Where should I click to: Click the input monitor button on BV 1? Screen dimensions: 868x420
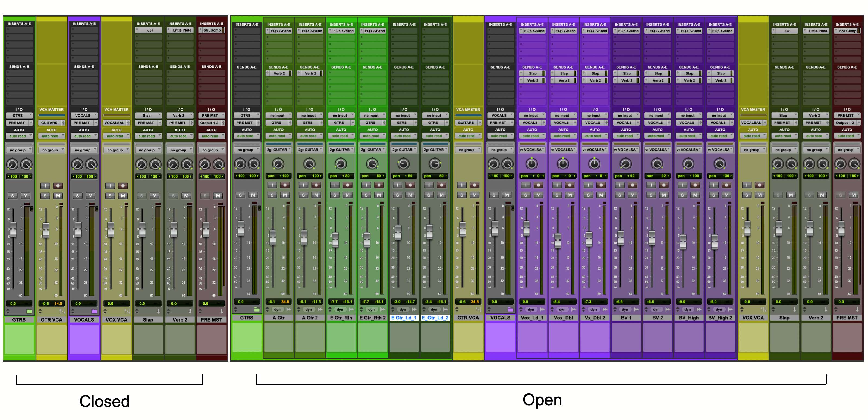tap(620, 185)
